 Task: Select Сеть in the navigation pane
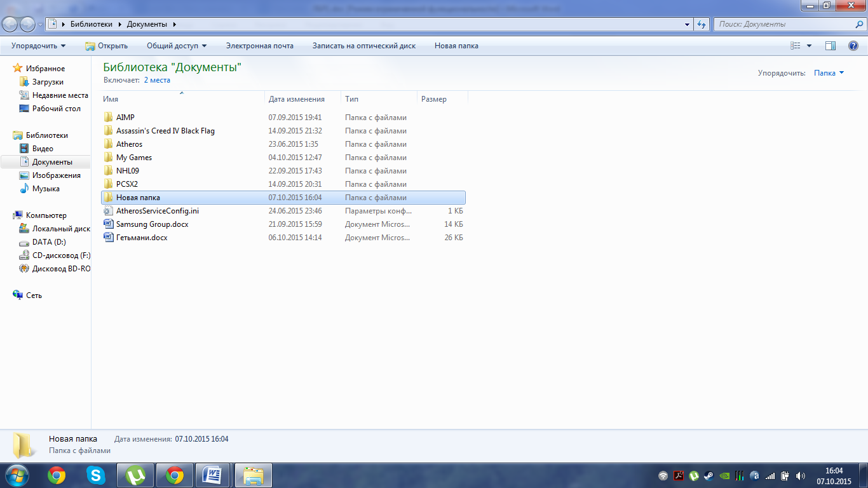[34, 295]
